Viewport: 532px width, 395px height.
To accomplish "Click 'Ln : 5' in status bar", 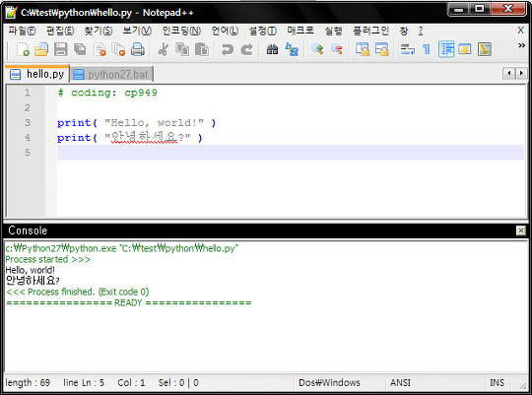I will [x=93, y=383].
